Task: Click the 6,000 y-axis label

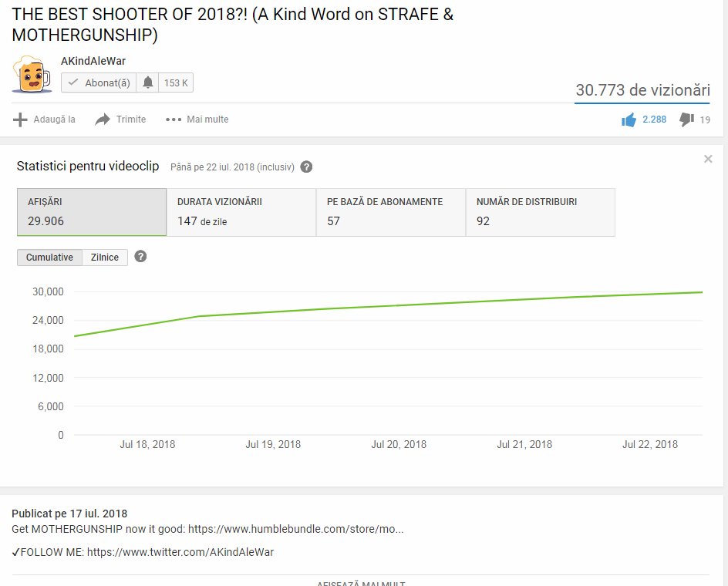Action: tap(51, 406)
